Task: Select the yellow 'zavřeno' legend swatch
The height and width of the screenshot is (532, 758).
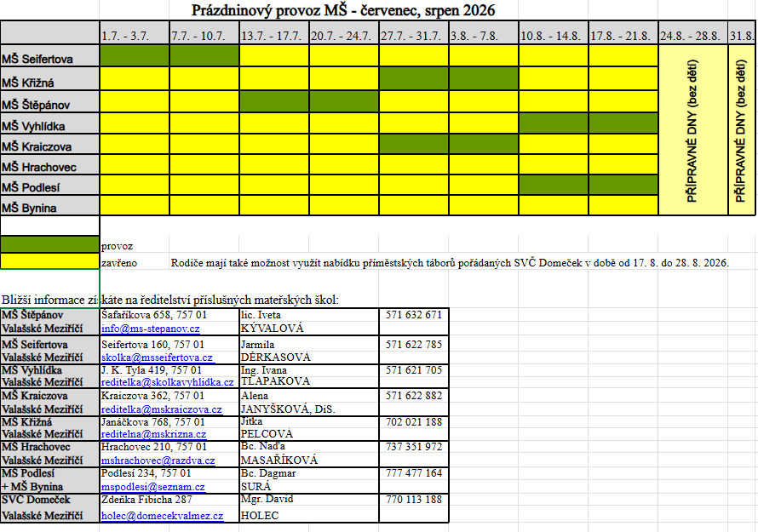Action: click(x=50, y=263)
